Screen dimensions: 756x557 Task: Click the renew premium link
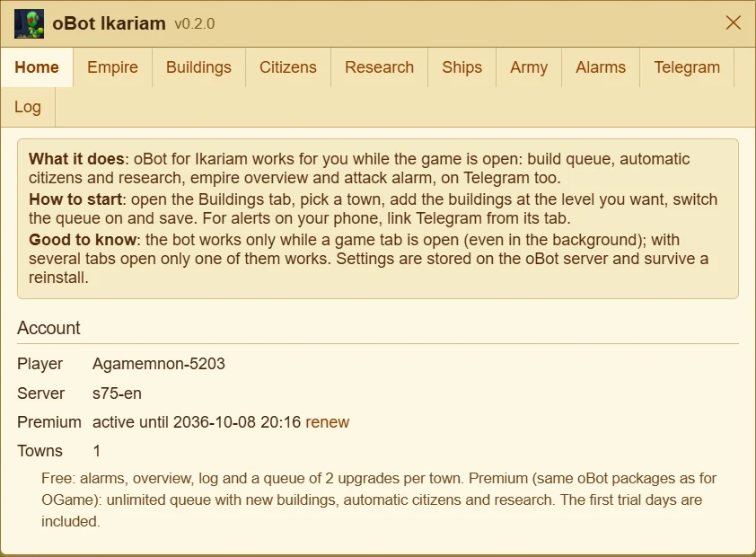coord(327,422)
